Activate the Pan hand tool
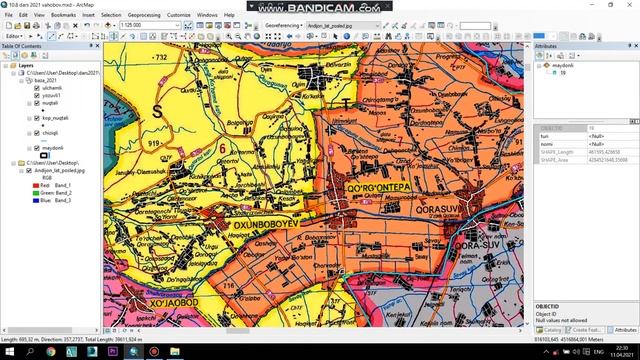The image size is (640, 360). coord(247,36)
